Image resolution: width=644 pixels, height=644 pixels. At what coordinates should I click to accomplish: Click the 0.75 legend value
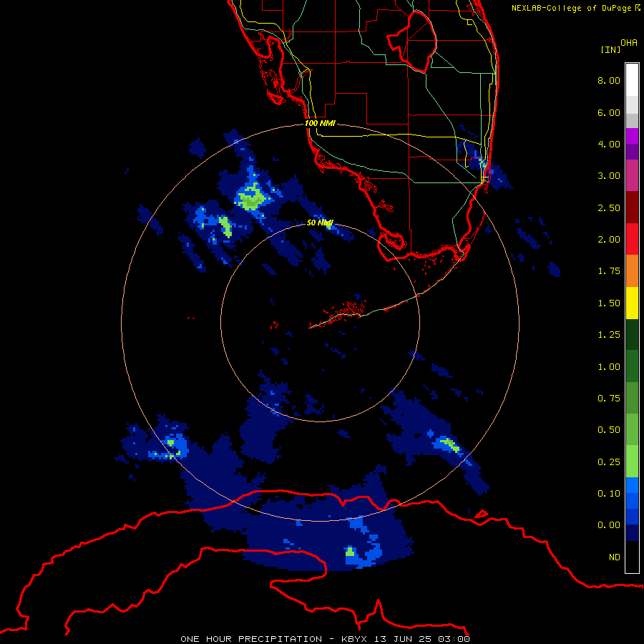(x=609, y=399)
